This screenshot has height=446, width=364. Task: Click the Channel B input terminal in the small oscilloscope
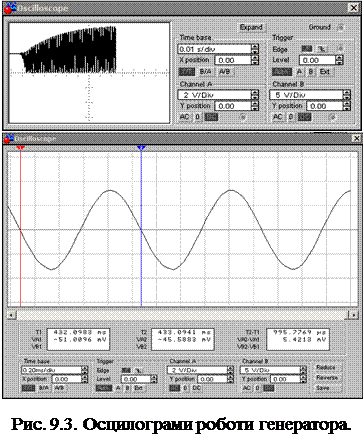332,117
